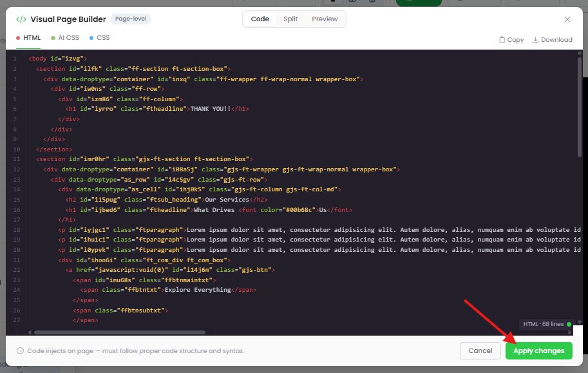
Task: Close the Visual Page Builder dialog
Action: coord(567,19)
